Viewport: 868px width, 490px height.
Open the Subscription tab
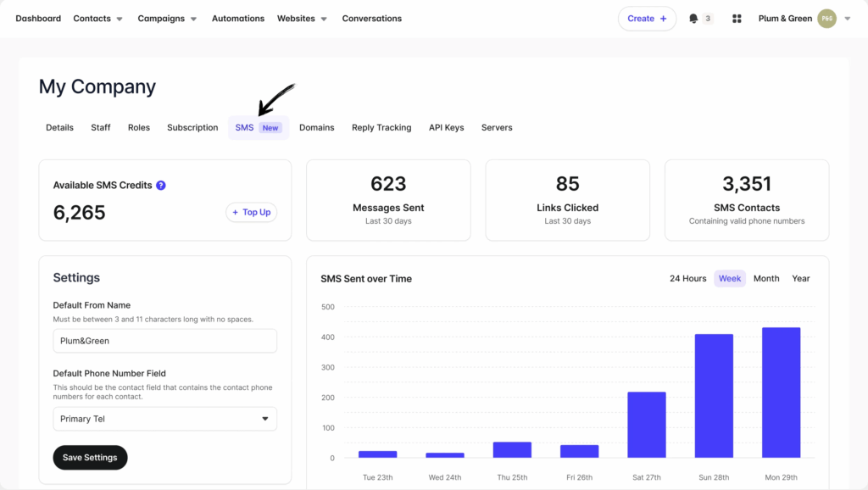[192, 127]
